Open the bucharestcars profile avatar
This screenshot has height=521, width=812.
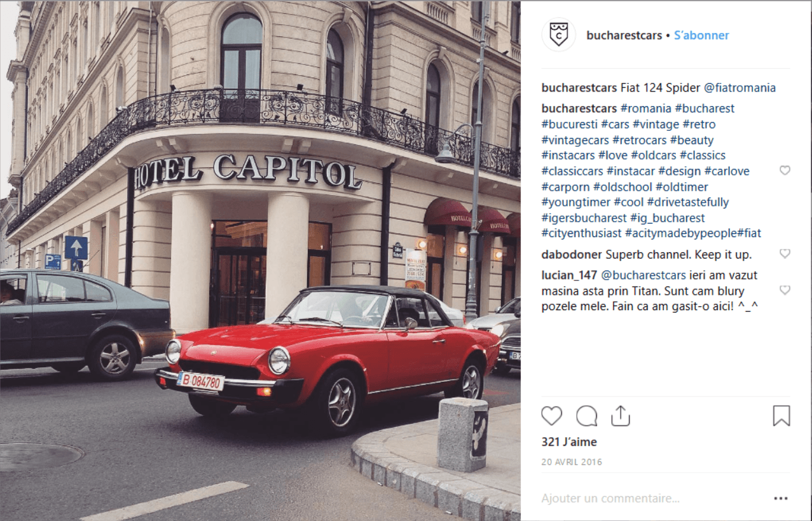click(x=558, y=35)
